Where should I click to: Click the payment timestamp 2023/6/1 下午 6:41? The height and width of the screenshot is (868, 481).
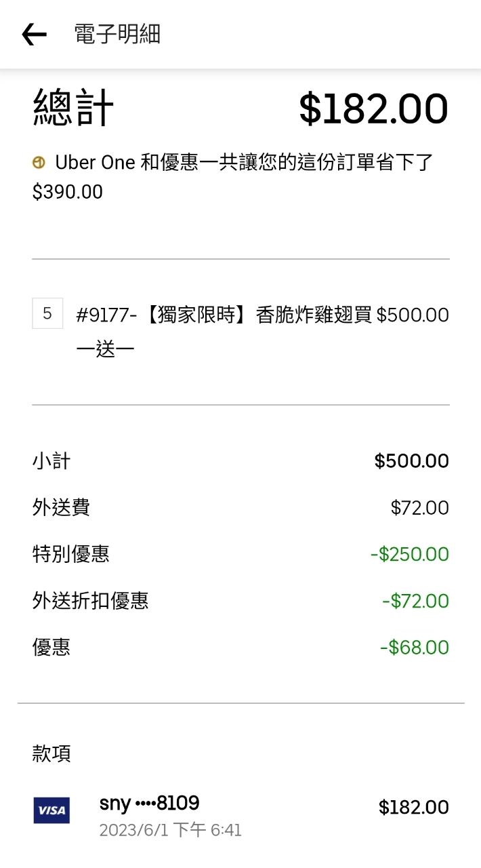tap(170, 830)
